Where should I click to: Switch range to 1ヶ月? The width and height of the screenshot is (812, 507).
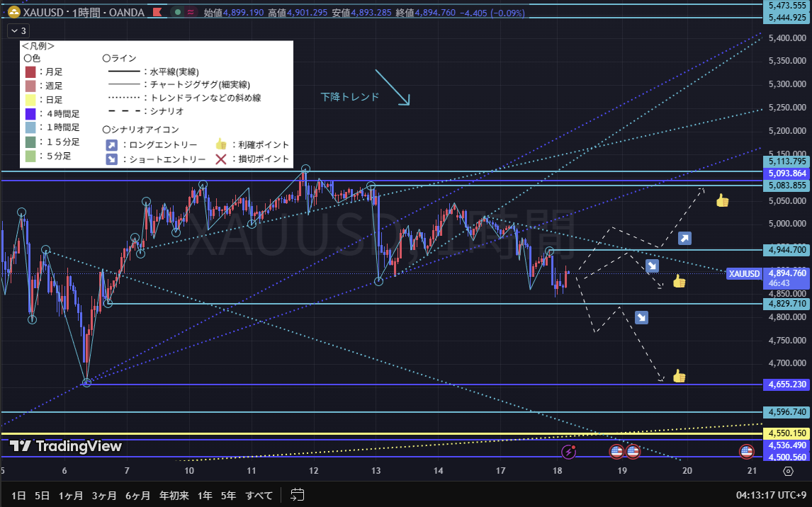[70, 494]
